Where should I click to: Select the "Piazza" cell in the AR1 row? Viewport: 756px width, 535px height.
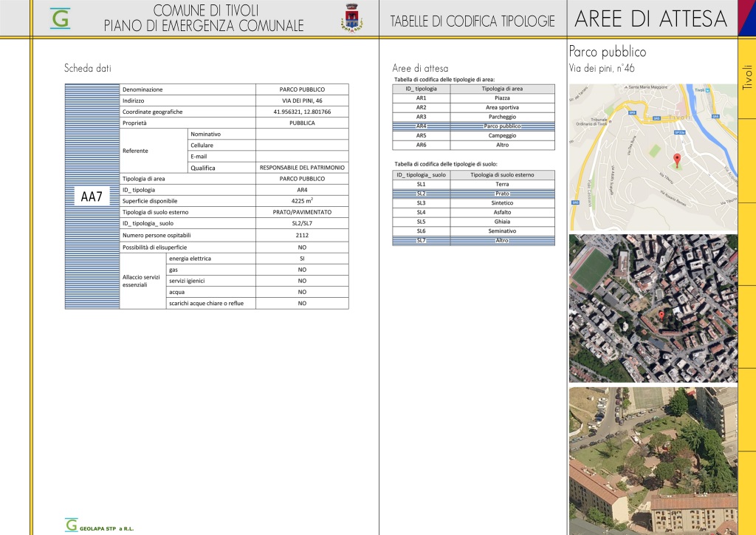[x=502, y=98]
